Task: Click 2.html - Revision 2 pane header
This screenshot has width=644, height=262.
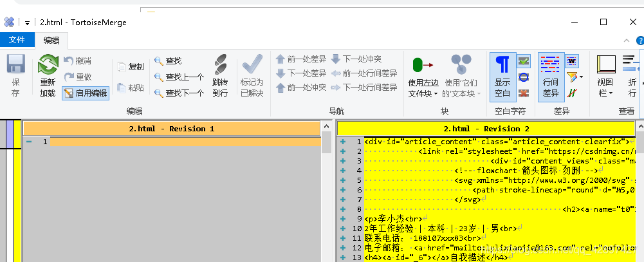Action: [x=486, y=129]
